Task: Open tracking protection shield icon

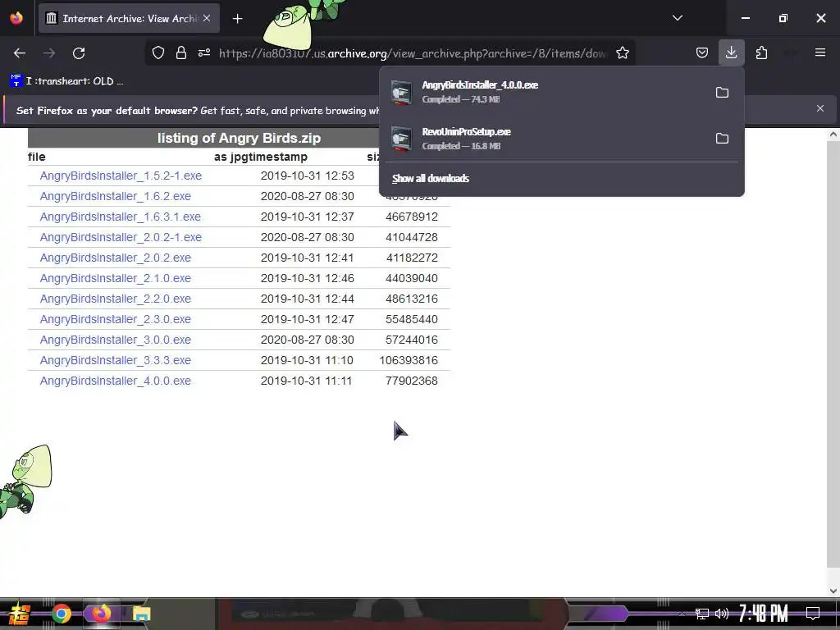Action: tap(158, 53)
